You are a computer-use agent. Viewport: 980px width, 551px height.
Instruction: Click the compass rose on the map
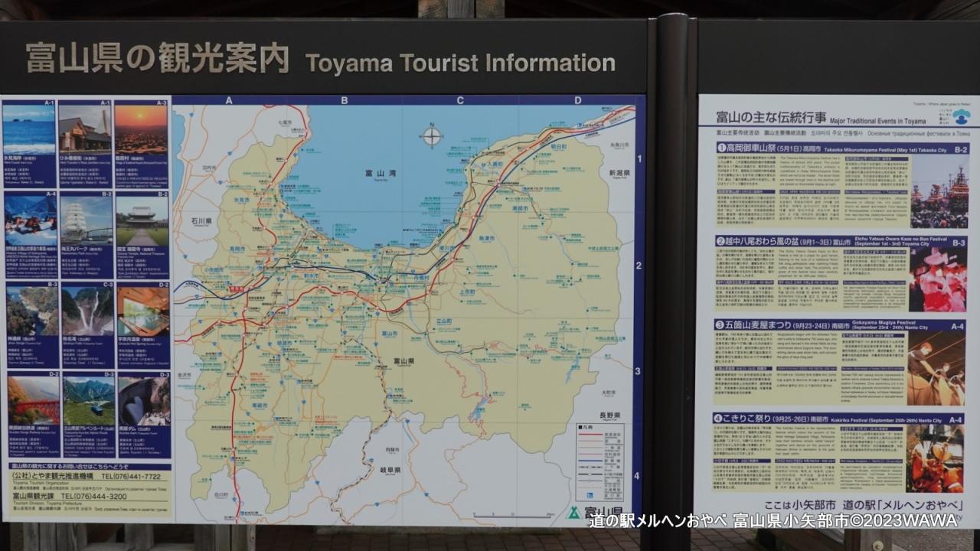tap(432, 136)
